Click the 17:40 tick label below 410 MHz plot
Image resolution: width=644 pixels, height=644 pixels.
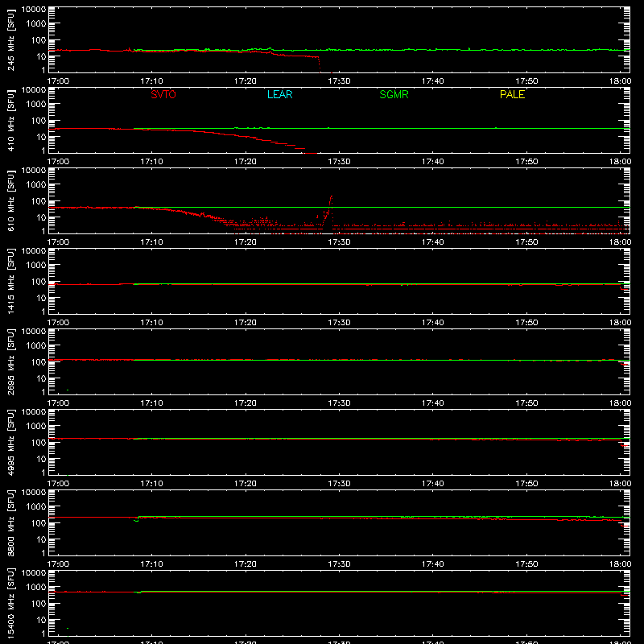[432, 162]
